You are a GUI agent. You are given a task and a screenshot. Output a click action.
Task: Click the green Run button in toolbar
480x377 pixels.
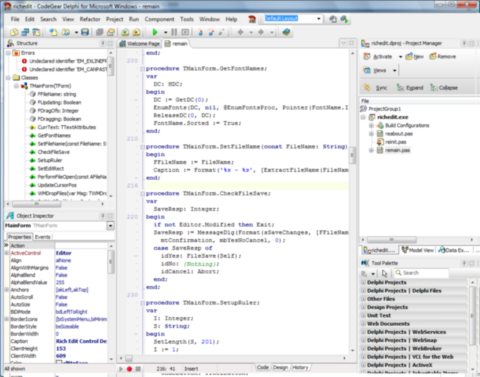pyautogui.click(x=155, y=32)
